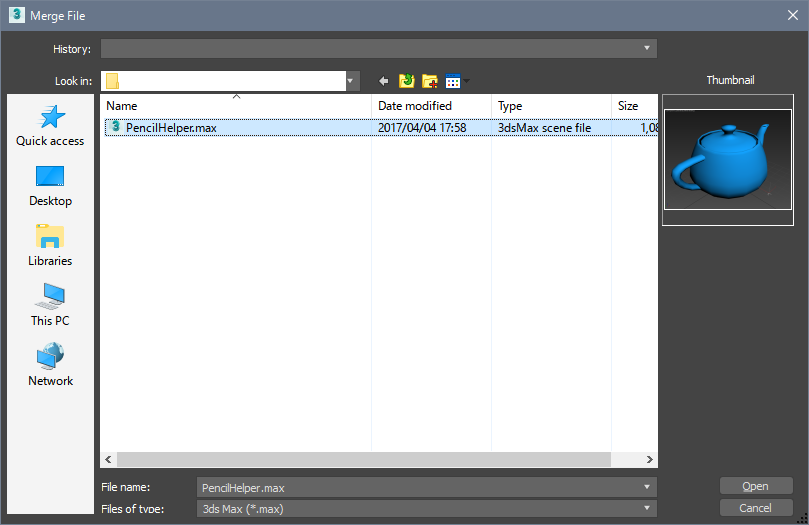
Task: Expand the History dropdown
Action: point(648,48)
